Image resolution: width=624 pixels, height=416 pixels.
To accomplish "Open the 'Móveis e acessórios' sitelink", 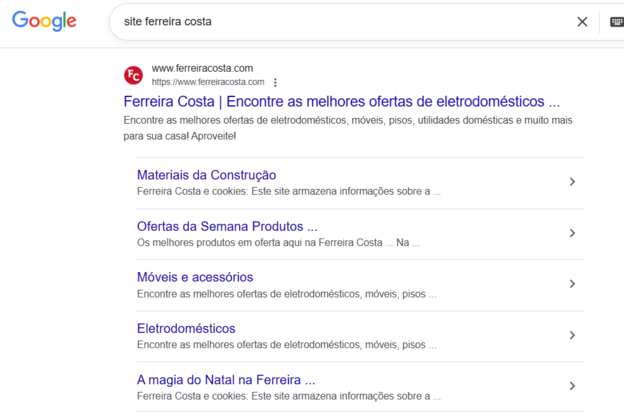I will tap(195, 277).
